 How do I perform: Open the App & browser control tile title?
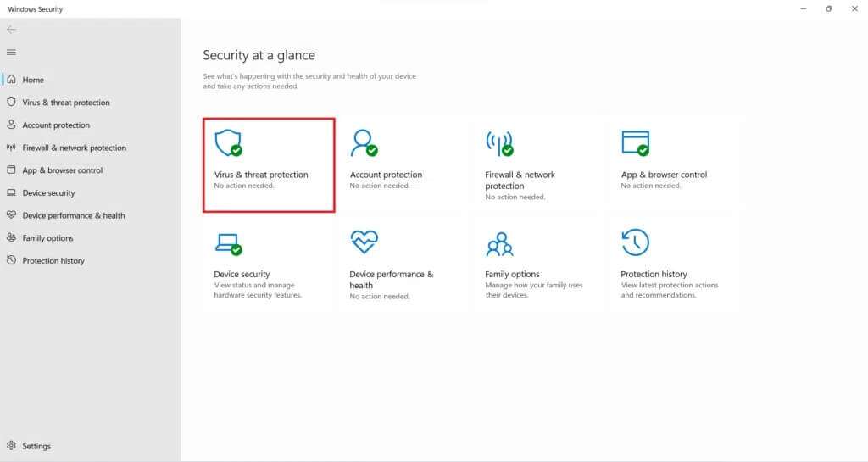[x=664, y=175]
